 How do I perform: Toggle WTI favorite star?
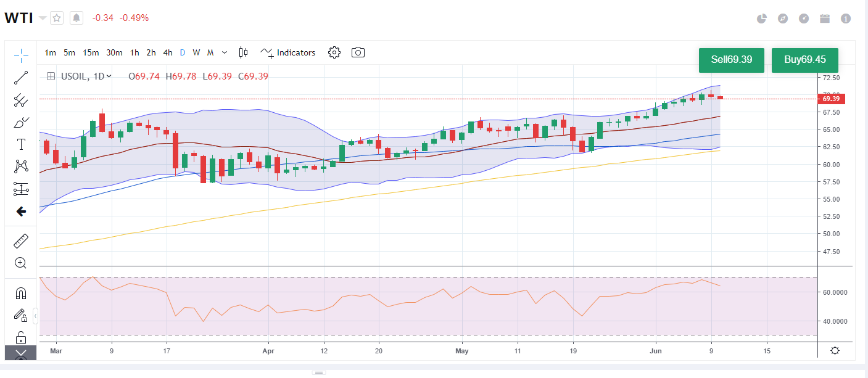[57, 18]
